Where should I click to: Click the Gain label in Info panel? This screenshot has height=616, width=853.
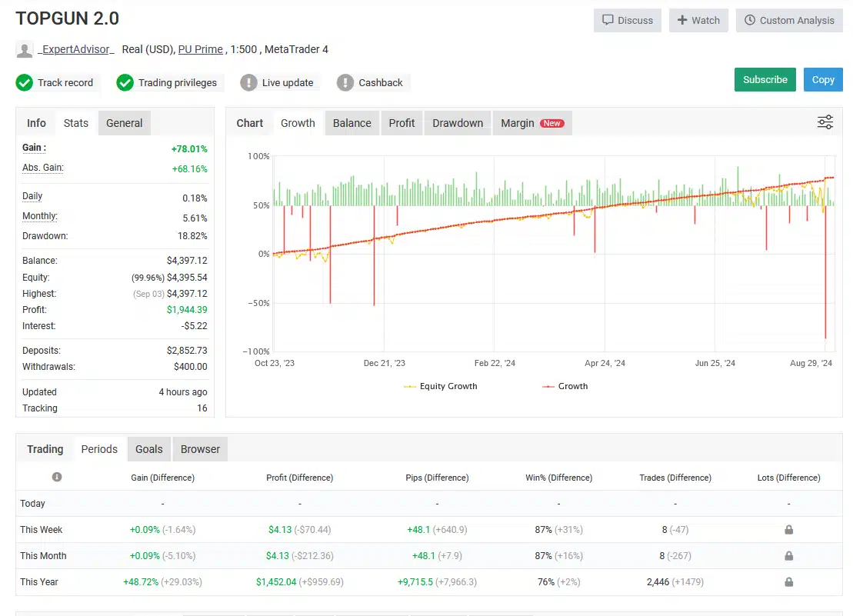point(34,148)
